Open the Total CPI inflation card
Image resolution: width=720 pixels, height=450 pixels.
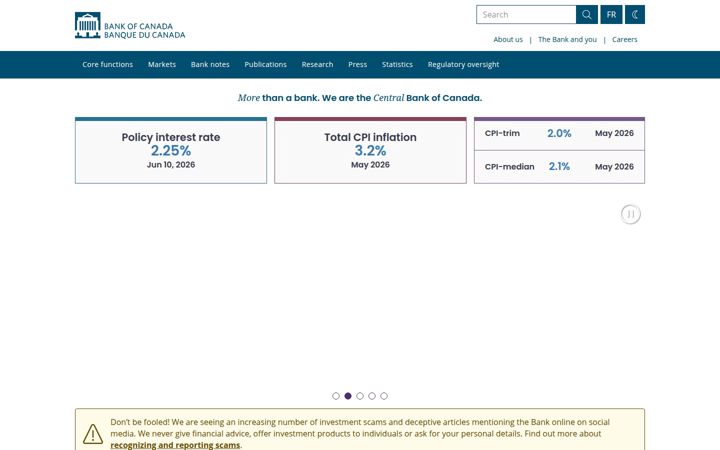click(x=370, y=151)
